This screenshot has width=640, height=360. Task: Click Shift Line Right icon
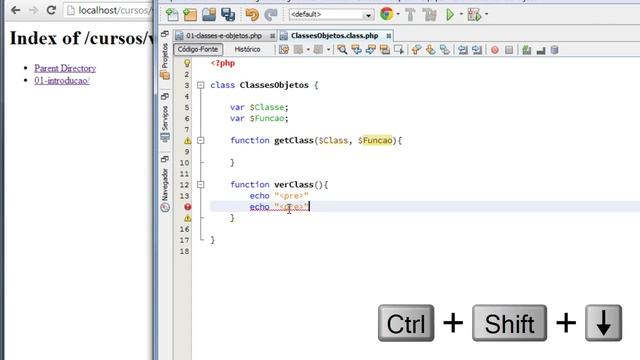point(477,50)
